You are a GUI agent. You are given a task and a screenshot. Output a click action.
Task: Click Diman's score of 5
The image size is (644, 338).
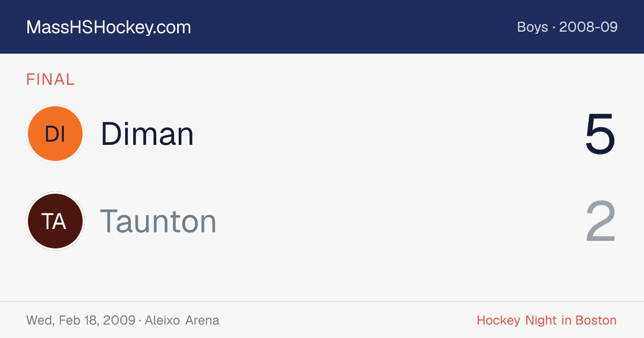[x=600, y=134]
